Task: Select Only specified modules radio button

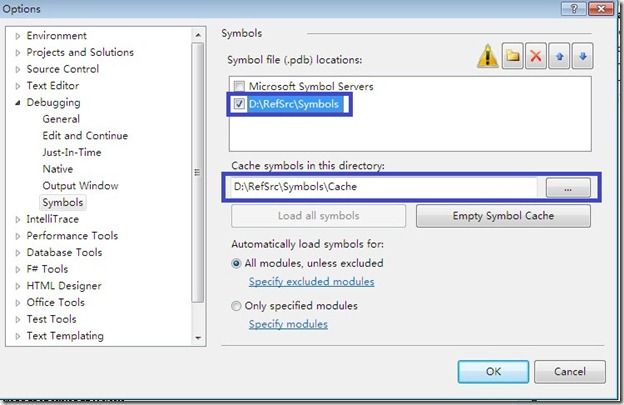Action: (x=236, y=306)
